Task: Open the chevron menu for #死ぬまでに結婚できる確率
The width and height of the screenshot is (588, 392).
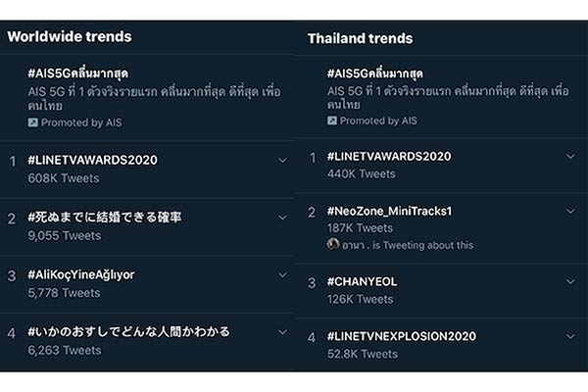Action: point(282,218)
